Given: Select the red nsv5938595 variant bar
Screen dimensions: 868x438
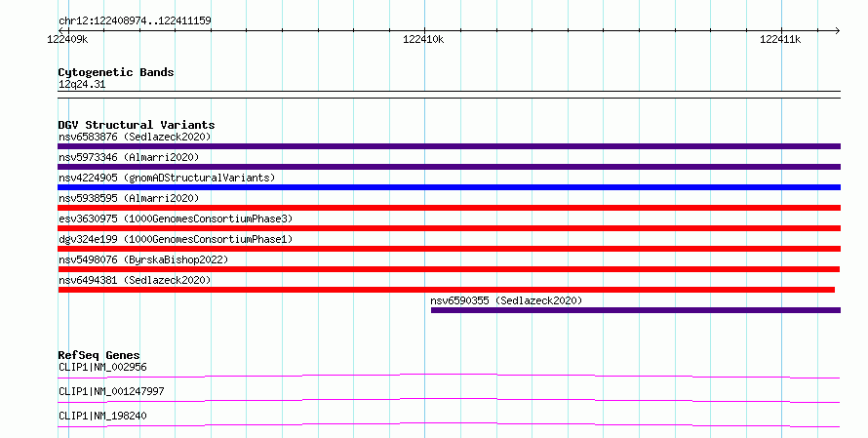Looking at the screenshot, I should [x=449, y=208].
